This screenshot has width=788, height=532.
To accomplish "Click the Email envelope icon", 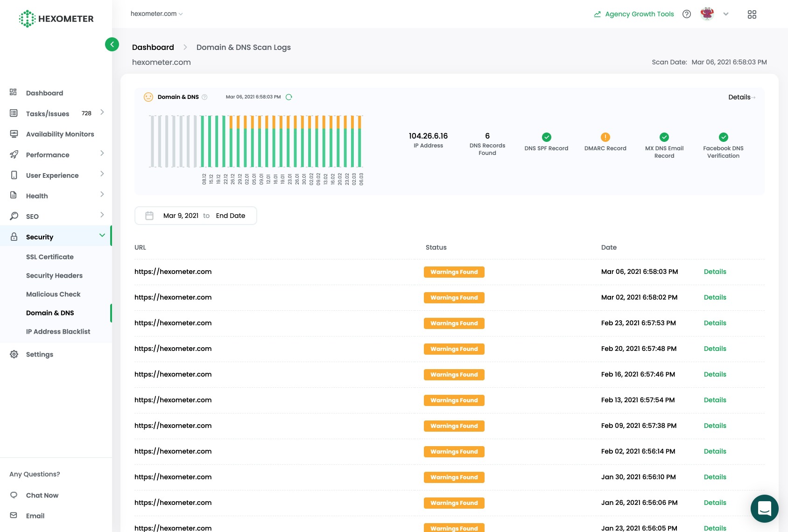I will click(14, 515).
